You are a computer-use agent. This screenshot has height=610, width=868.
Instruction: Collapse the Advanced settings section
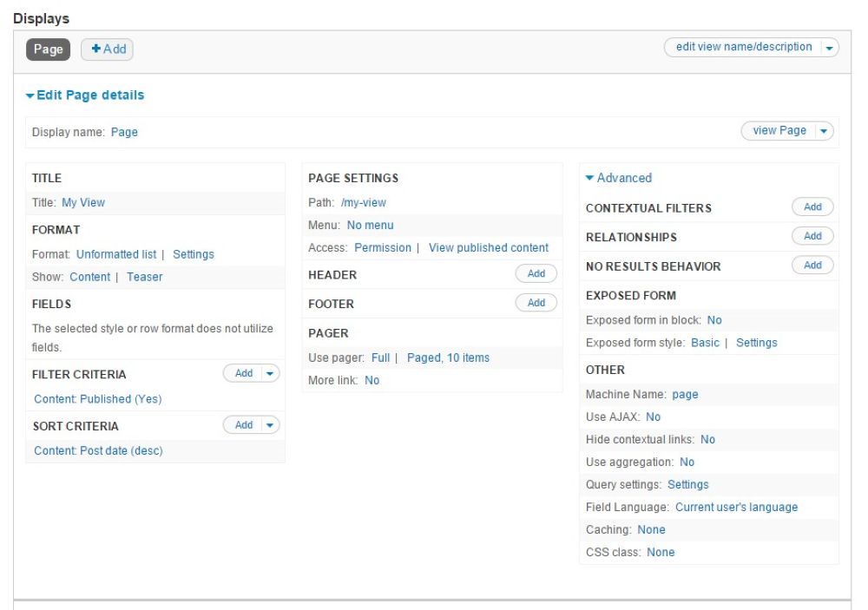click(x=621, y=178)
